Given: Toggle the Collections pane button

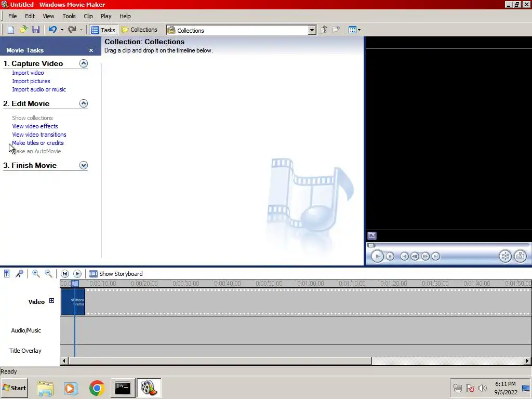Looking at the screenshot, I should pos(139,30).
